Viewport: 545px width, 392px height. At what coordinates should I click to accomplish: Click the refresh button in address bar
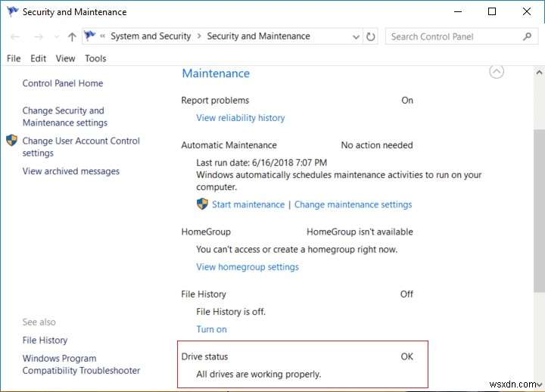point(371,36)
